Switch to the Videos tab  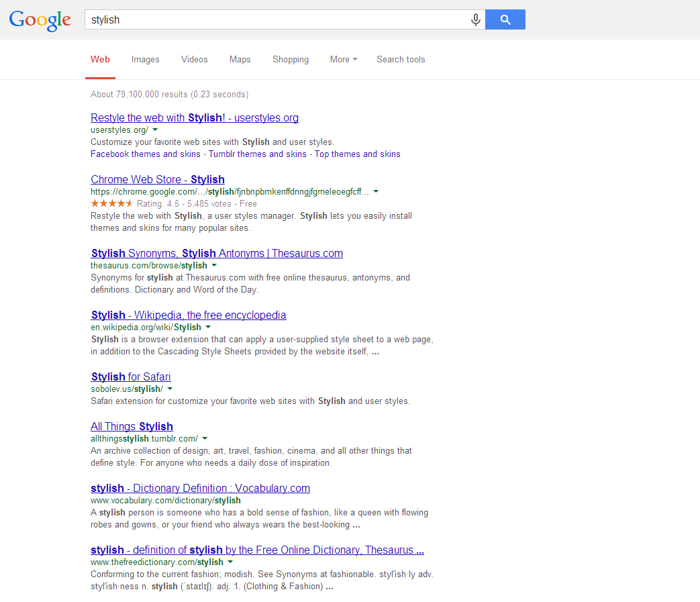(x=194, y=59)
